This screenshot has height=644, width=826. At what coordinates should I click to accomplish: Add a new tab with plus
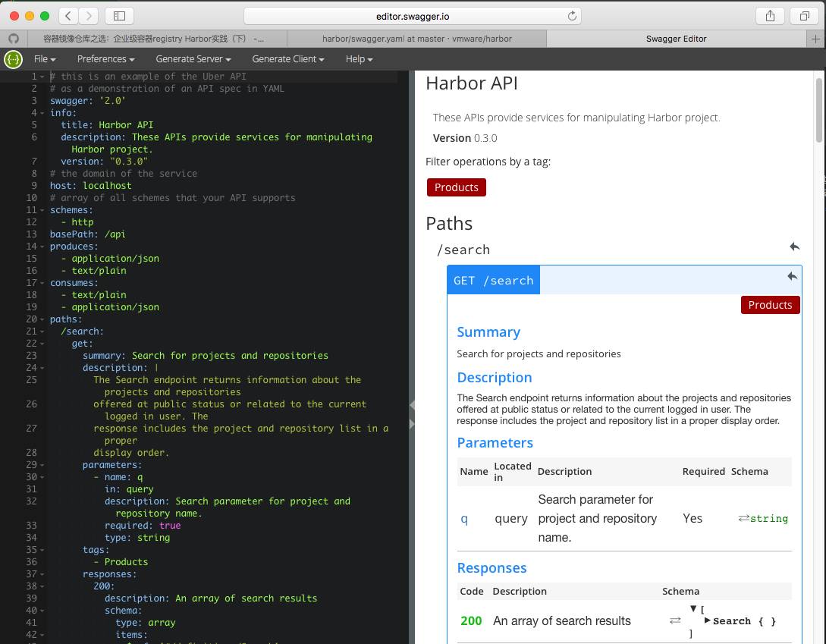click(815, 39)
